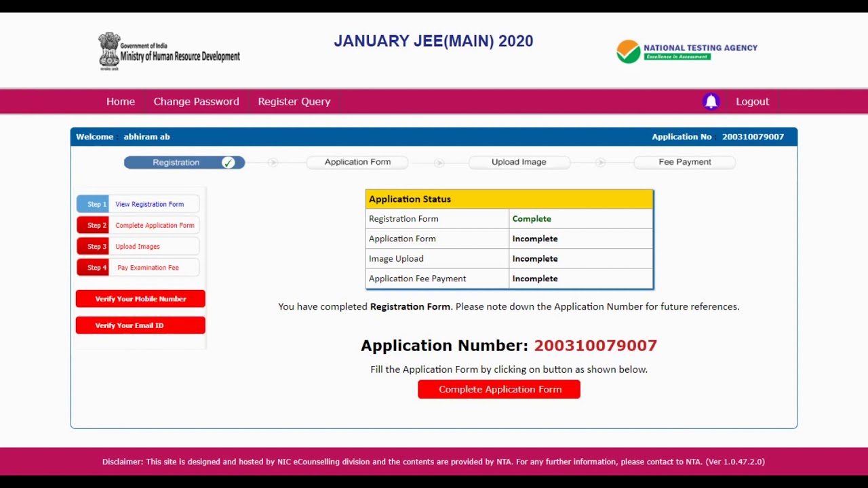868x488 pixels.
Task: Click Verify Your Email ID button
Action: pyautogui.click(x=140, y=325)
